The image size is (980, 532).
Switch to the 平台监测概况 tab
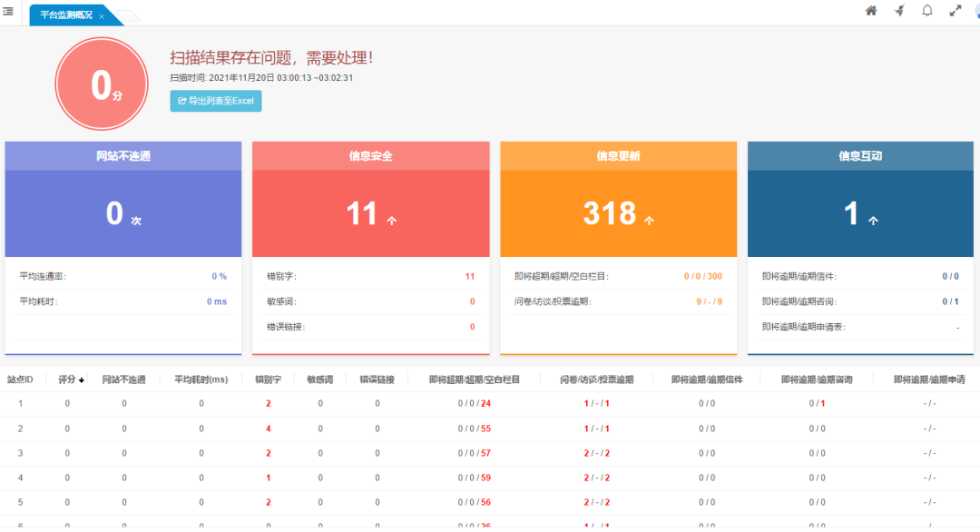(65, 15)
